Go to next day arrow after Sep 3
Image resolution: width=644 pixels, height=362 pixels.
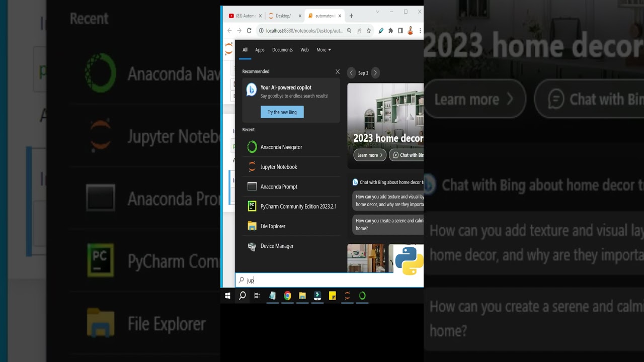pyautogui.click(x=375, y=73)
